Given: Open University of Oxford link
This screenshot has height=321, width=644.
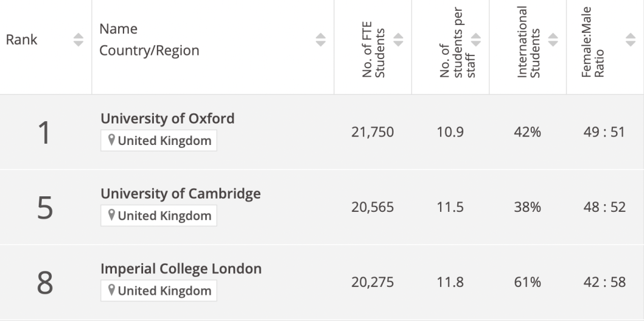Looking at the screenshot, I should click(x=168, y=118).
